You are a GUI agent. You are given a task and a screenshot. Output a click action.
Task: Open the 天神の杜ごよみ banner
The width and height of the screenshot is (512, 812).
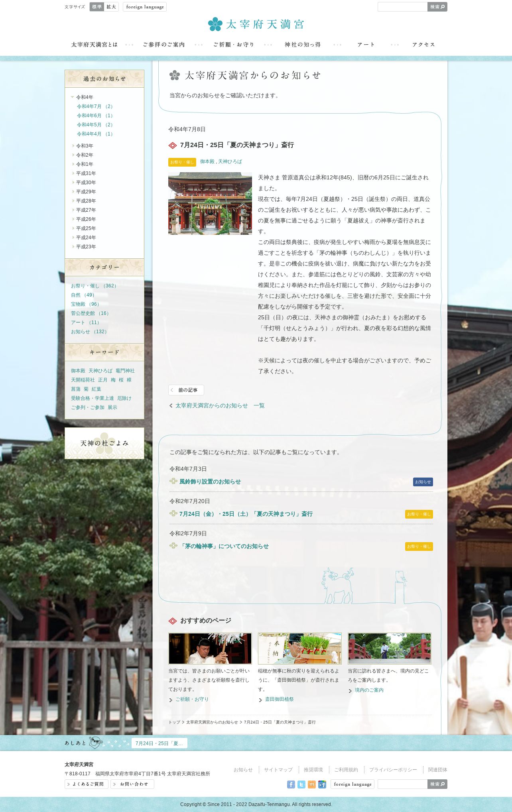pos(104,443)
